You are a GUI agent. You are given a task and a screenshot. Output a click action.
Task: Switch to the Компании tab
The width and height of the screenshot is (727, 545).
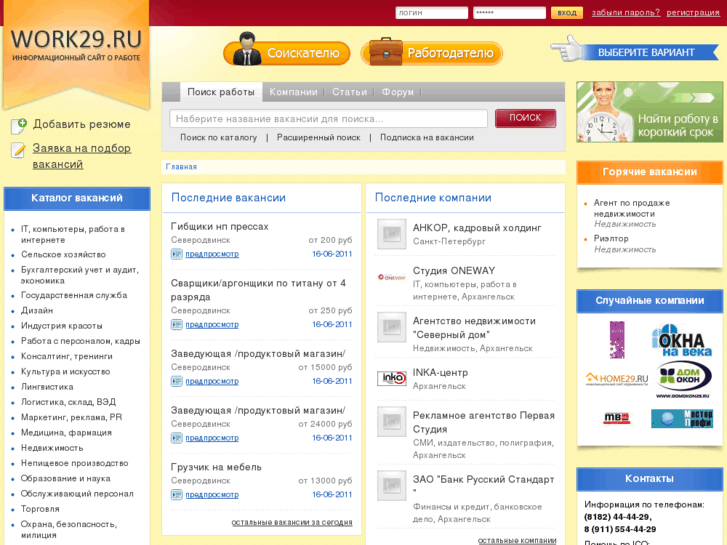pos(293,92)
